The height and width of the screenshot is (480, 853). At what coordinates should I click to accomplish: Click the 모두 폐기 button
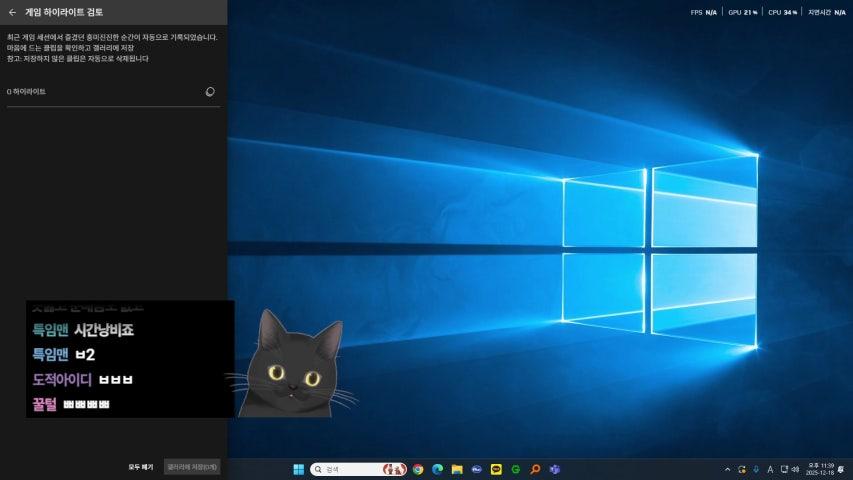click(x=140, y=467)
